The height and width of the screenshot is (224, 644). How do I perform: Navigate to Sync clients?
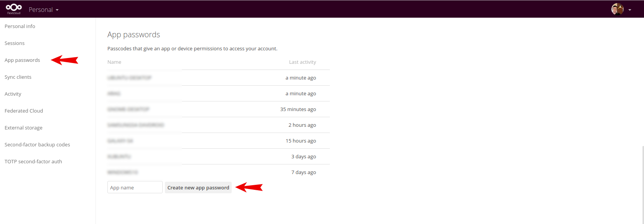(x=18, y=77)
